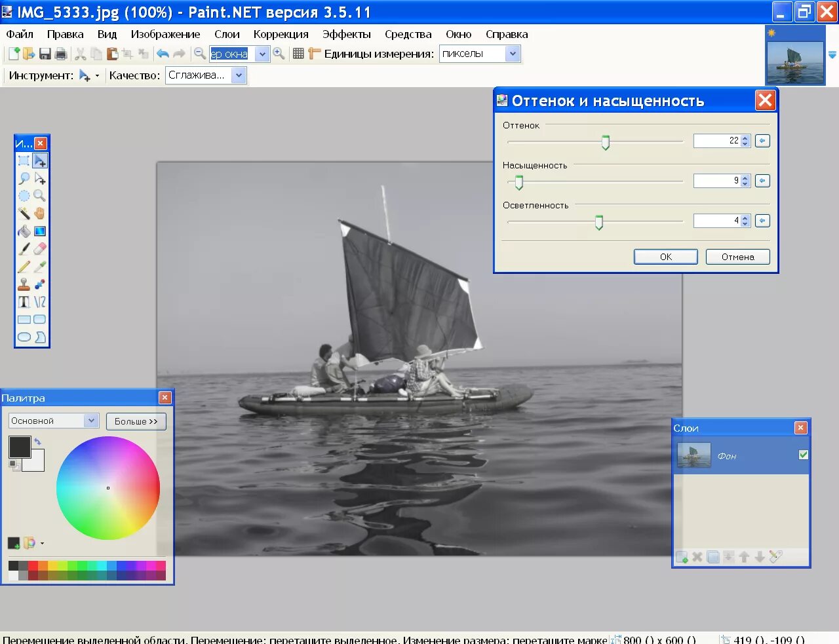The height and width of the screenshot is (644, 839).
Task: Expand the Качество antialiasing dropdown
Action: (239, 75)
